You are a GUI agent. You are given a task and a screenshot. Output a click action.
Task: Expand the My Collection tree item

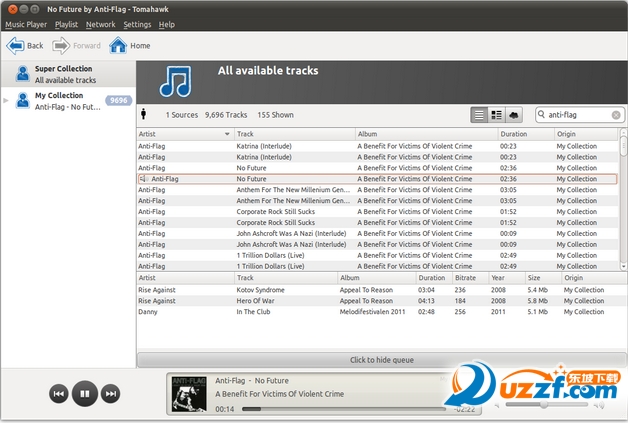click(6, 100)
